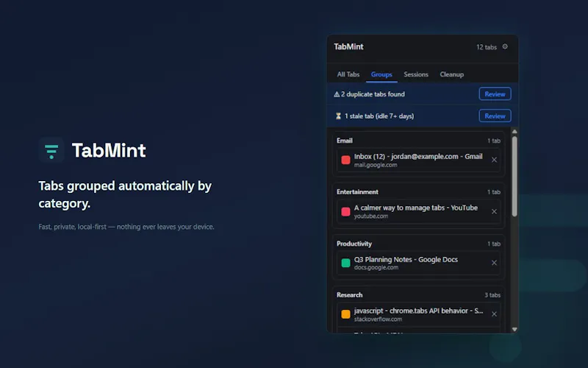Click the '12 tabs' count label
588x368 pixels.
pos(487,47)
